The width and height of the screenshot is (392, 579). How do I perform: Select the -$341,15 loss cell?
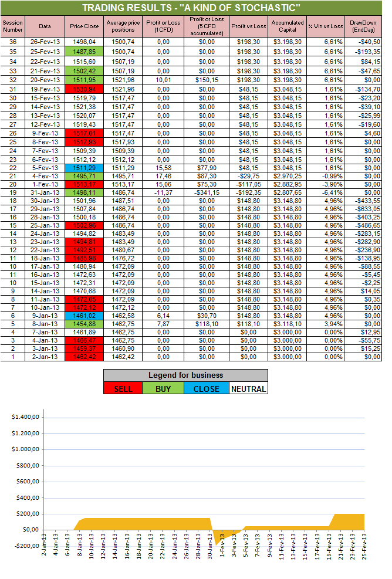click(207, 192)
